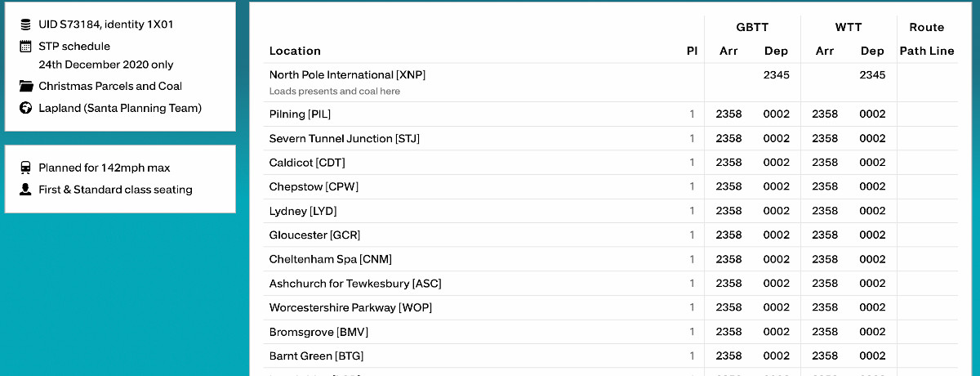Click the database icon beside UID S73184
The image size is (980, 376).
click(x=25, y=25)
